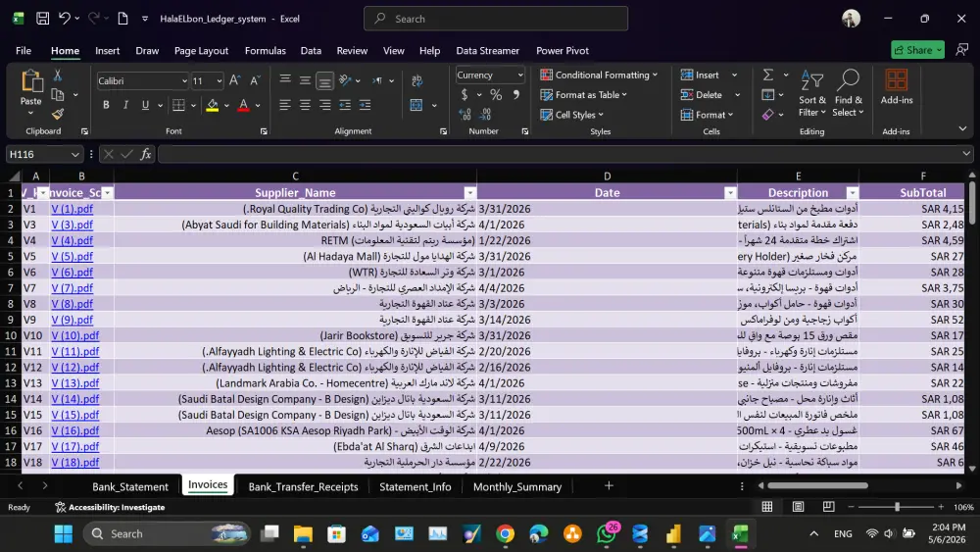980x552 pixels.
Task: Increase the indent of cell content
Action: (365, 105)
